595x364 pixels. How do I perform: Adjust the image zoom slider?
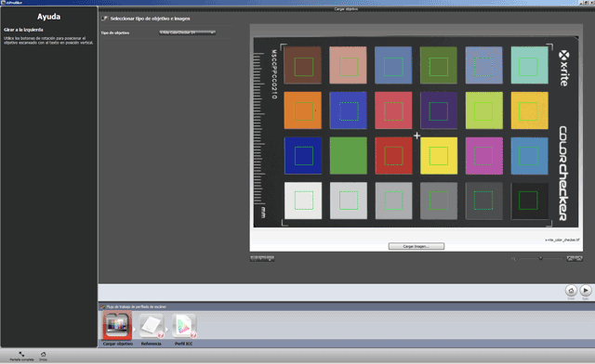pos(541,258)
